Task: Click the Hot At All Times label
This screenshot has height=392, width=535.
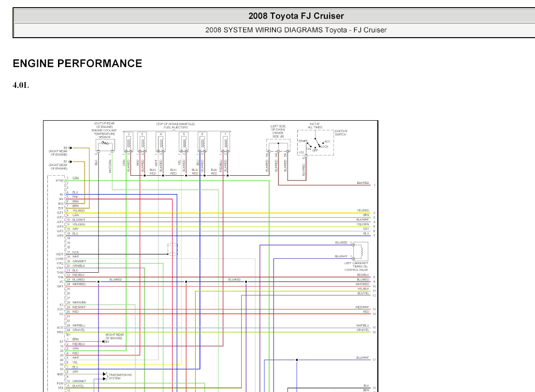Action: (315, 126)
